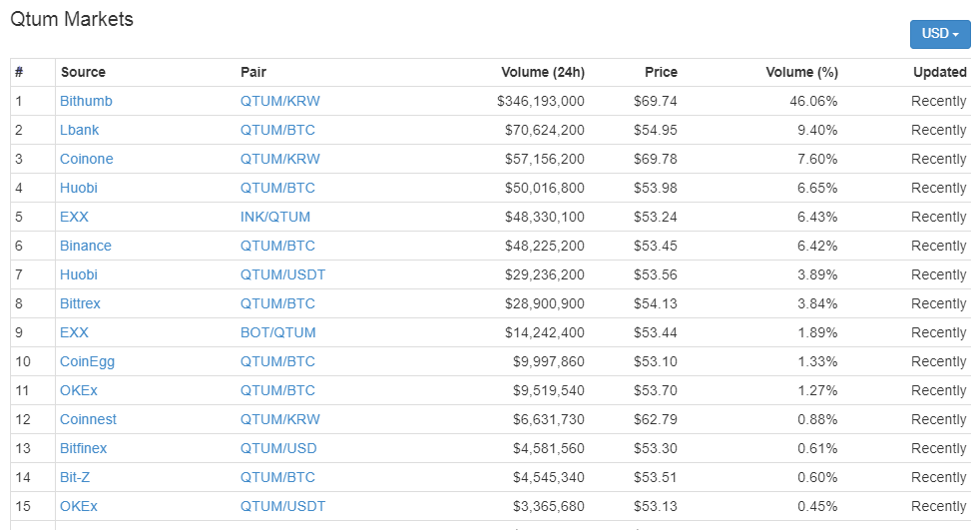Select the 0.61% volume share cell
Image resolution: width=980 pixels, height=530 pixels.
pyautogui.click(x=817, y=448)
